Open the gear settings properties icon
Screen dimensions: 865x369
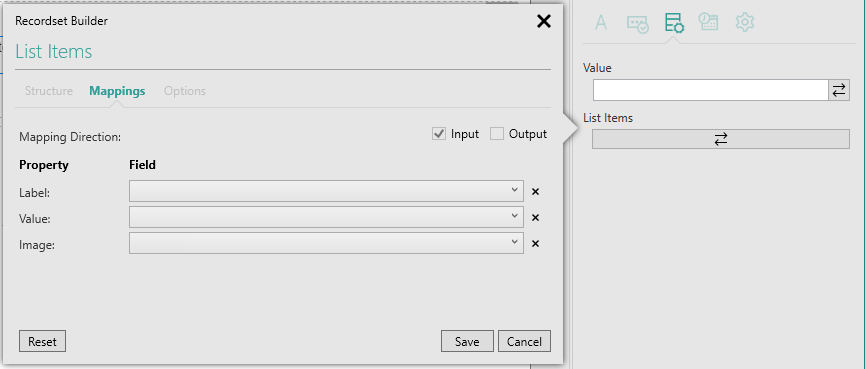click(745, 22)
